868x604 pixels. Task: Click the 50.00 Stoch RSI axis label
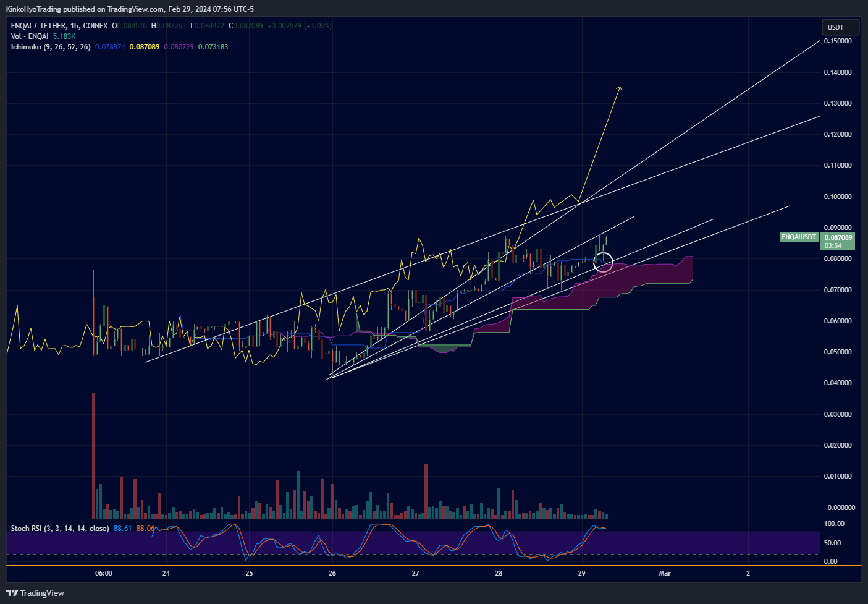point(833,543)
